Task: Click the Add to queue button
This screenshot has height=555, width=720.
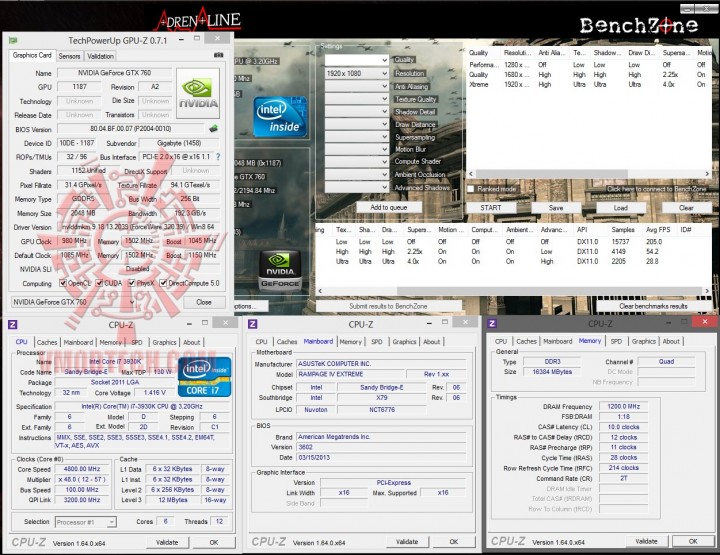Action: pos(388,207)
